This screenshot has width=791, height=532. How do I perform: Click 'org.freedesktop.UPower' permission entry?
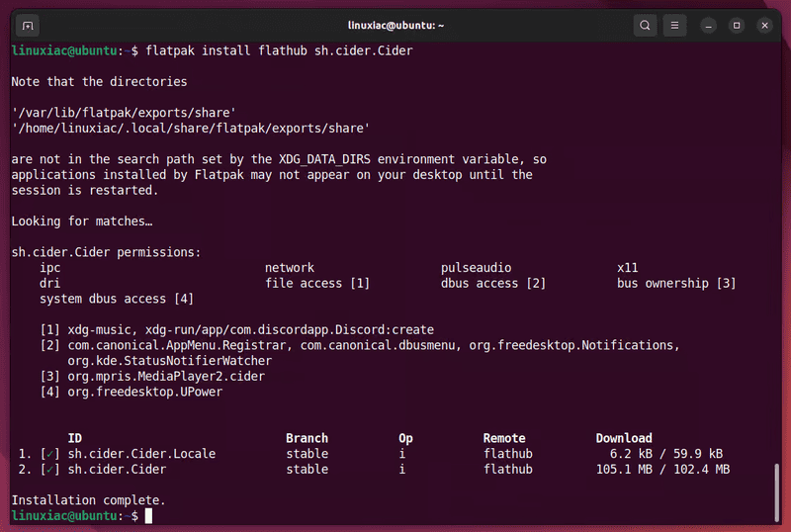145,392
